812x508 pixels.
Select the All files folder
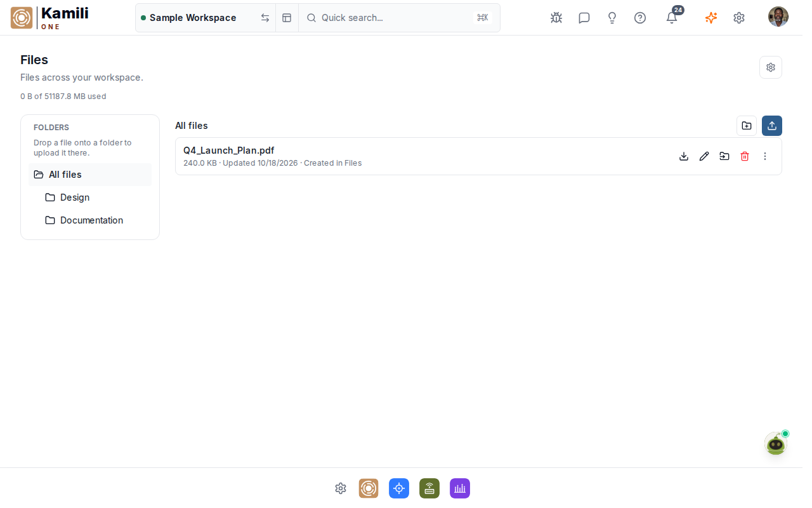90,175
